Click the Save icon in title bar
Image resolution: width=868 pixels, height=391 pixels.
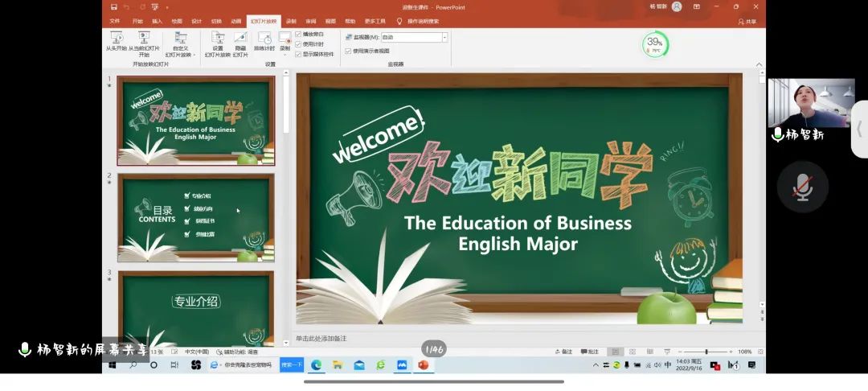(x=114, y=6)
